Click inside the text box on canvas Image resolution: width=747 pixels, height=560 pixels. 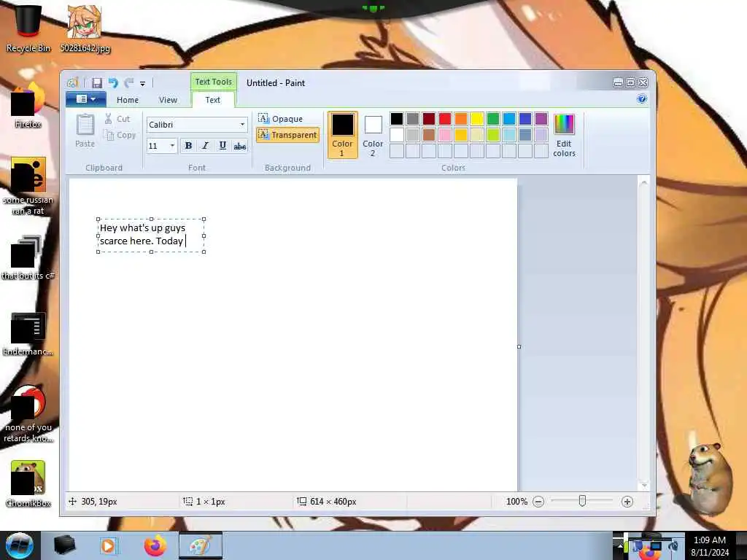click(x=151, y=236)
